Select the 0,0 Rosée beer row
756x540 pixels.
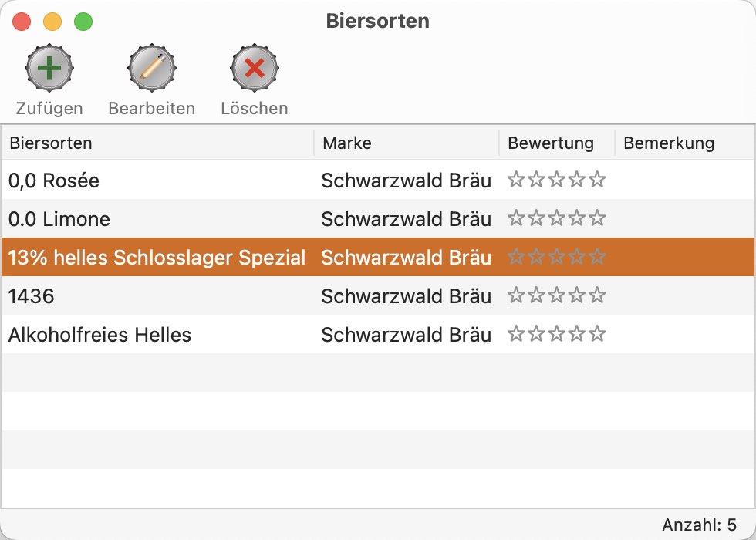378,180
